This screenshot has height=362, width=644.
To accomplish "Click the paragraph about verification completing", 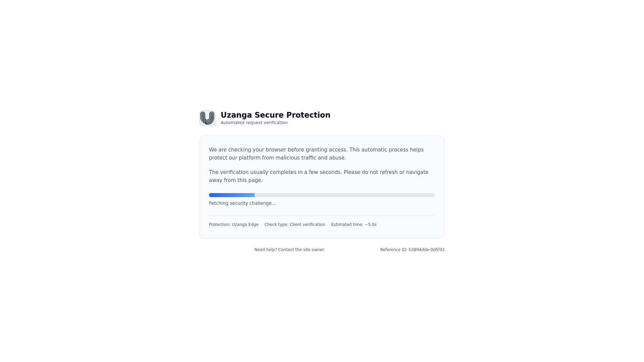I will click(319, 176).
